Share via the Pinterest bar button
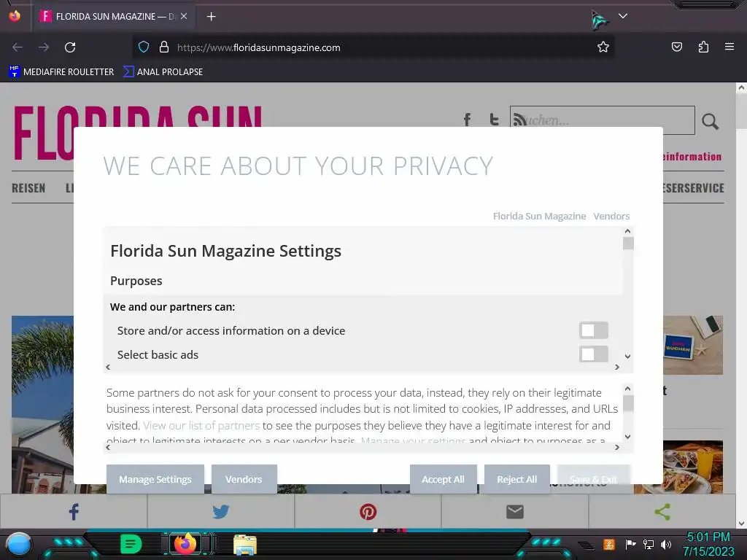747x560 pixels. [x=368, y=512]
